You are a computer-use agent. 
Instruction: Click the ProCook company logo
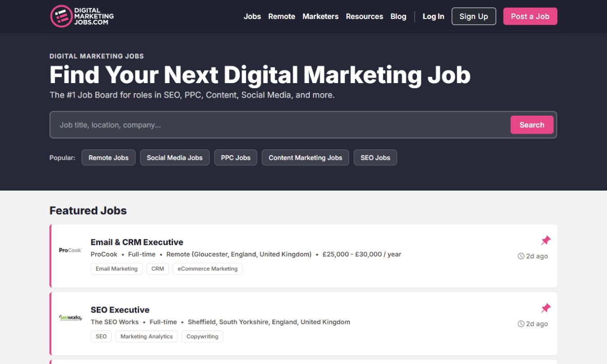tap(70, 250)
